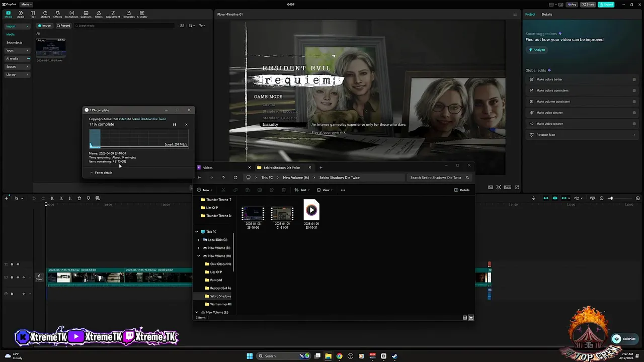Click the Share button in title bar

[x=588, y=5]
